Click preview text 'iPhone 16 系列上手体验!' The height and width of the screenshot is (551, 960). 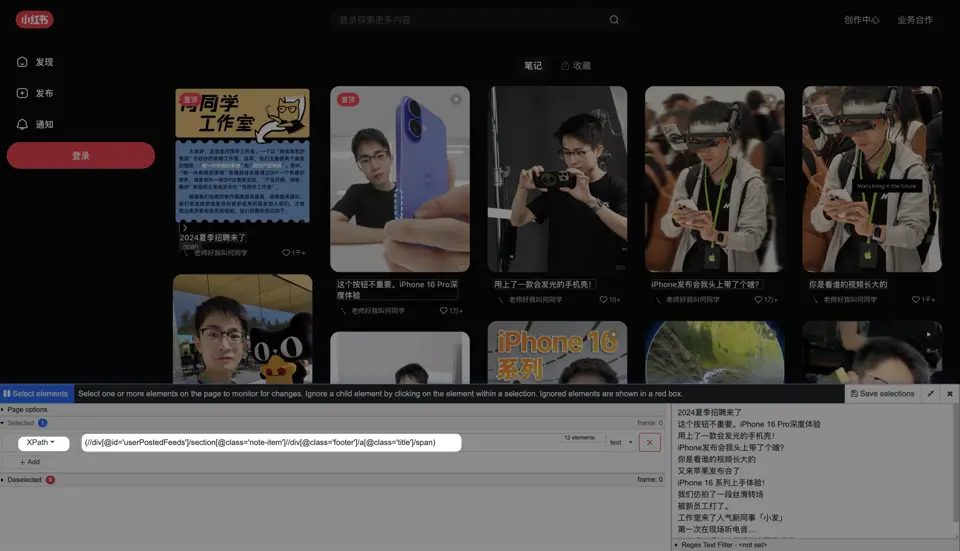tap(721, 482)
